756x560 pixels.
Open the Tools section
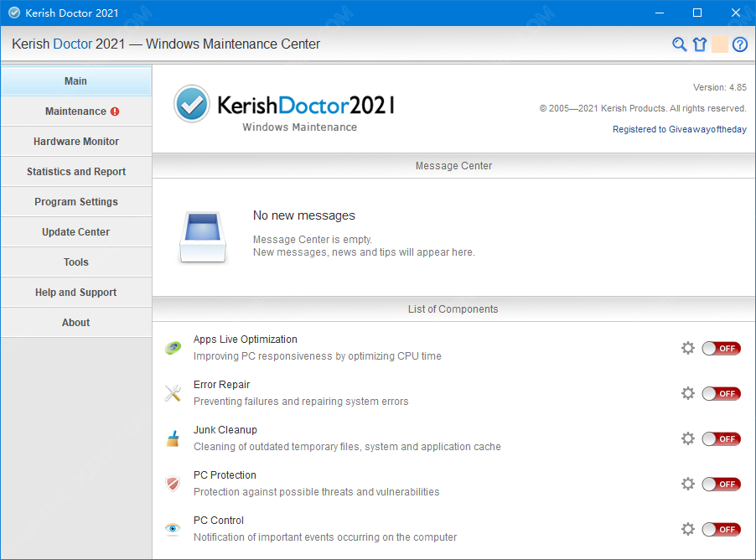76,262
